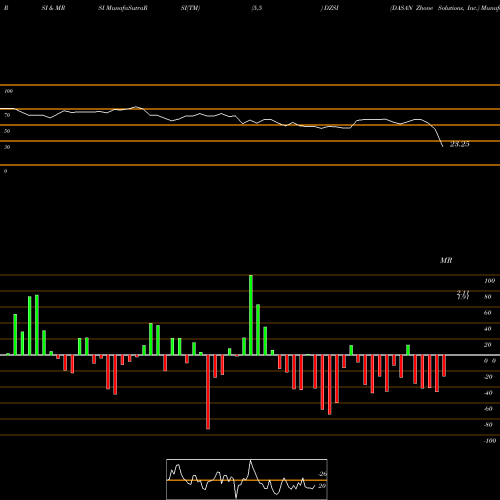This screenshot has width=500, height=500.
Task: Click the 'SI & MR' header text
Action: 53,8
